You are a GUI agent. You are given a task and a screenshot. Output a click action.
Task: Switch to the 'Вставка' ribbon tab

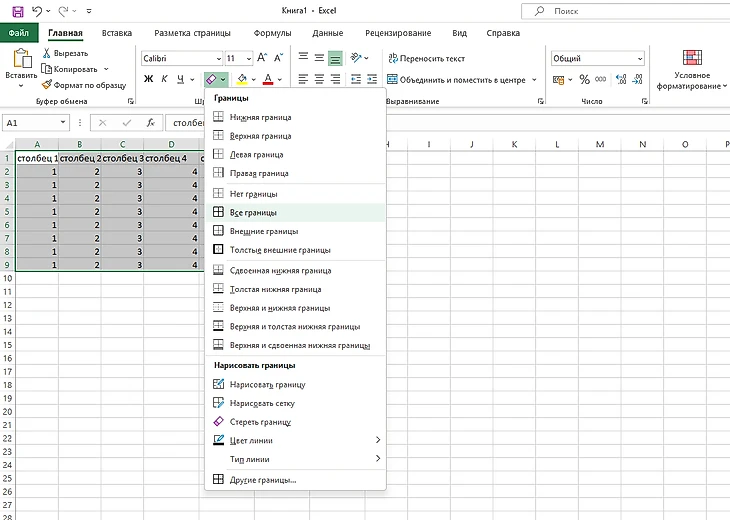click(x=117, y=33)
